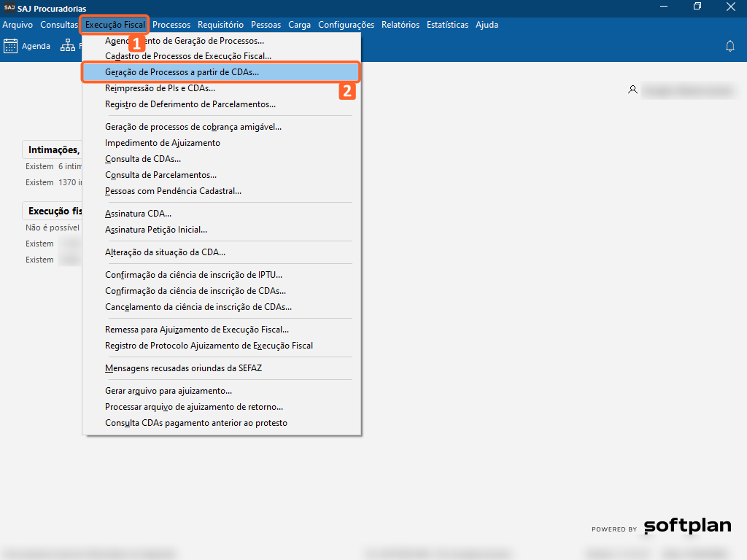Choose Cadastro de Processos de Execução Fiscal
The height and width of the screenshot is (560, 747).
click(x=188, y=56)
